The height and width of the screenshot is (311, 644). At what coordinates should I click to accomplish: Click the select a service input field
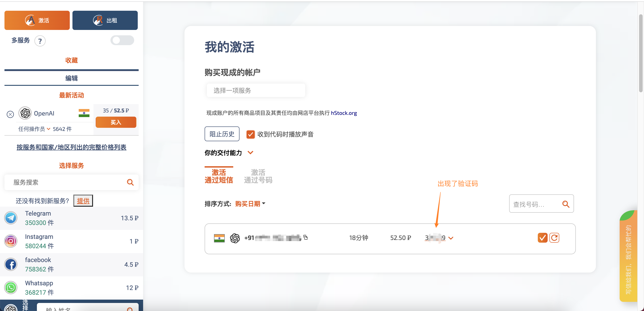pos(256,90)
